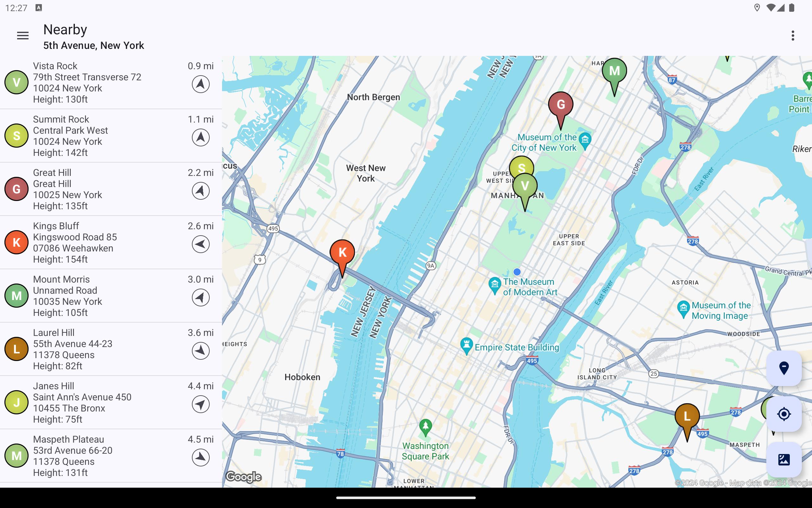Open the hamburger navigation menu
The width and height of the screenshot is (812, 508).
pos(23,36)
